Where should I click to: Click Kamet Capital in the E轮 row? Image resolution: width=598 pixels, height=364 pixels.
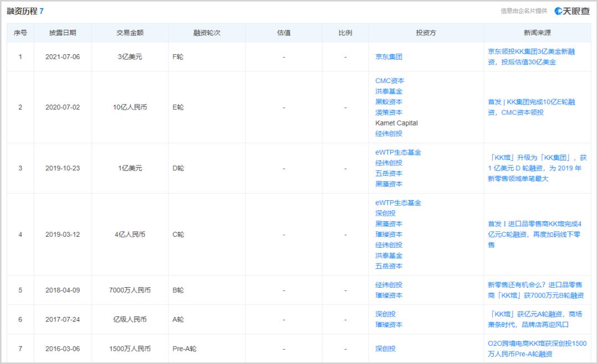[x=396, y=123]
